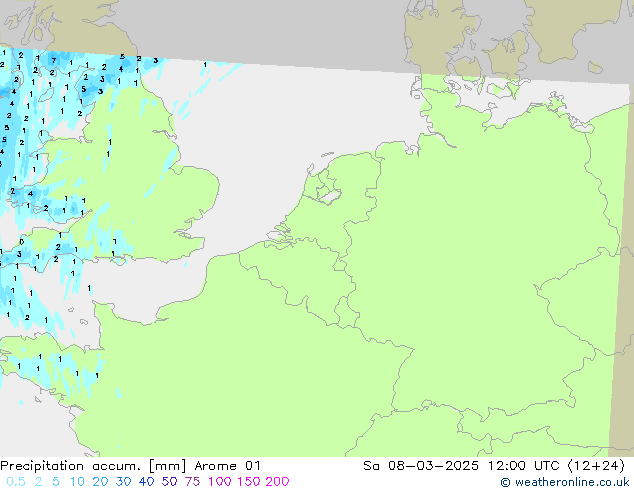Select the 20 legend value
The width and height of the screenshot is (634, 490).
click(100, 482)
